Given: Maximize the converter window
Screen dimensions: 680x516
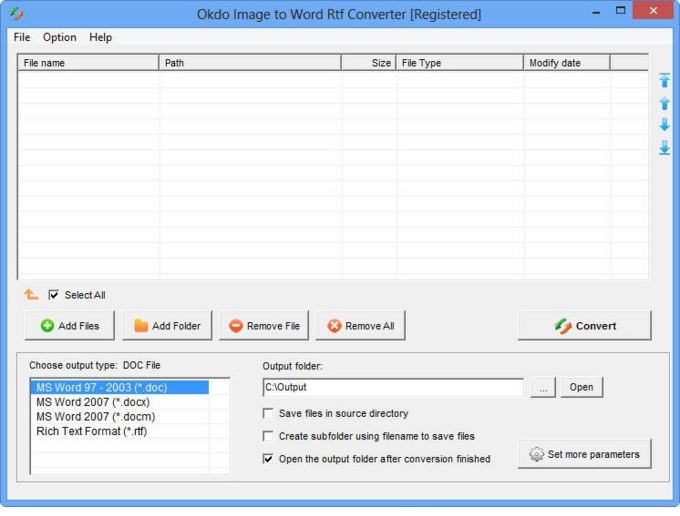Looking at the screenshot, I should point(621,10).
